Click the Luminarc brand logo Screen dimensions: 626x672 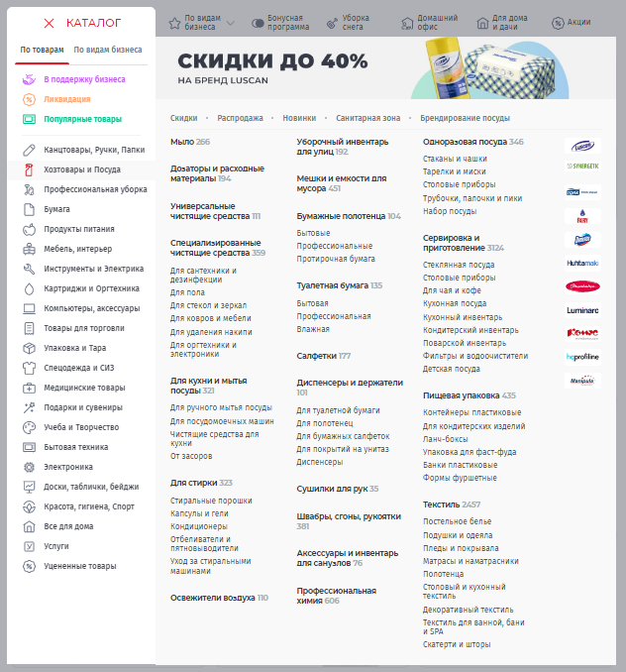click(582, 309)
